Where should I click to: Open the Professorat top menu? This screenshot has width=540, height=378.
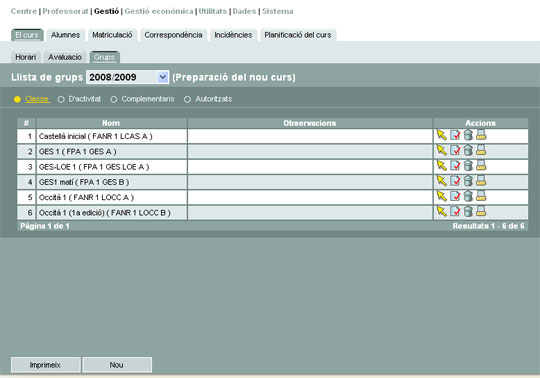click(x=65, y=11)
